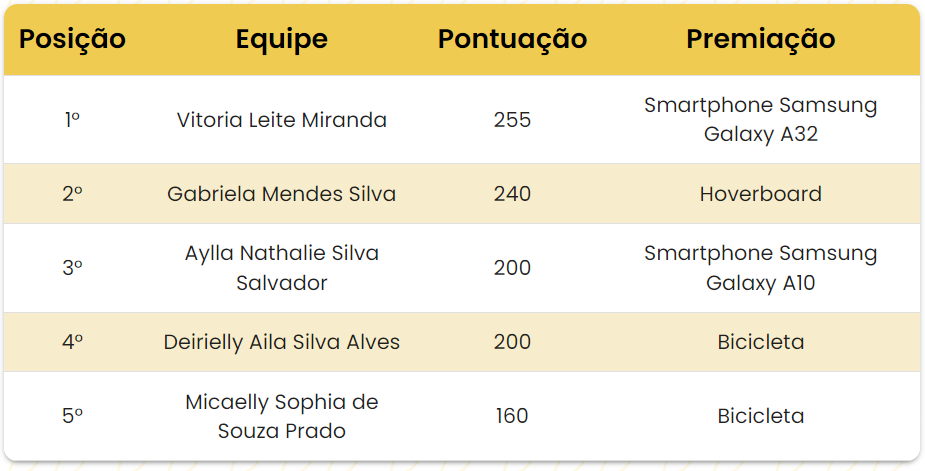The image size is (925, 471).
Task: Click the score 160
Action: [512, 416]
